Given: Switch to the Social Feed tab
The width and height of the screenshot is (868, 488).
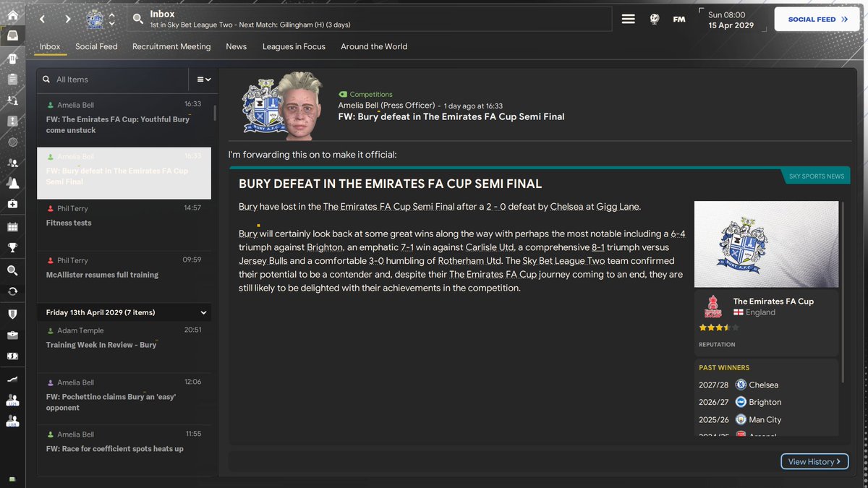Looking at the screenshot, I should (96, 46).
